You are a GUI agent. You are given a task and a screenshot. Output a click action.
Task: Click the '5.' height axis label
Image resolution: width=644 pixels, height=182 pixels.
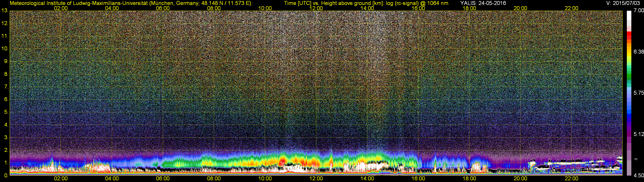(6, 112)
